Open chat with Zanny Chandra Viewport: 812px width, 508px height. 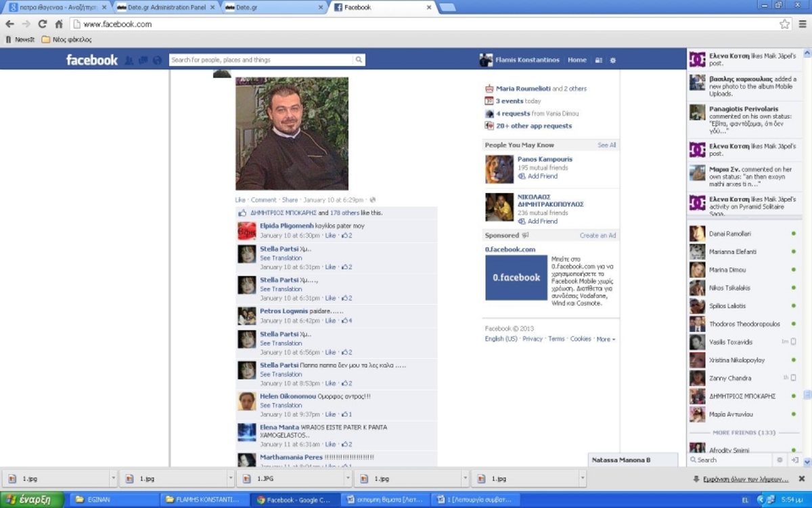click(742, 378)
